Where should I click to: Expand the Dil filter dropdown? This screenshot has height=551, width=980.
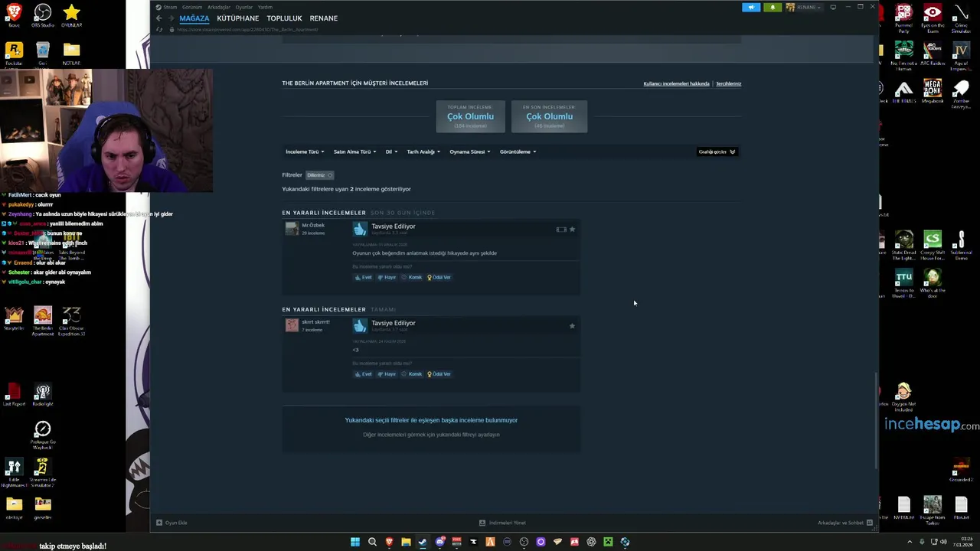(x=392, y=152)
